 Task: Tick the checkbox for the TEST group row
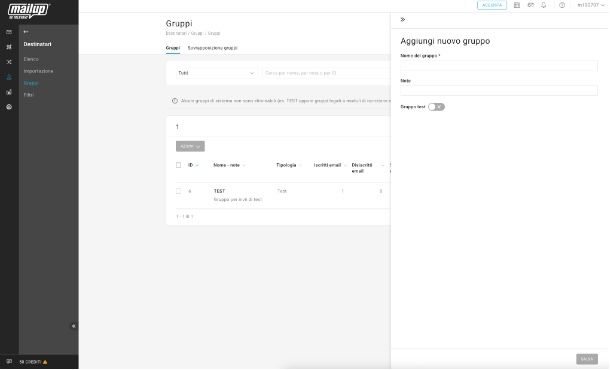pos(179,191)
